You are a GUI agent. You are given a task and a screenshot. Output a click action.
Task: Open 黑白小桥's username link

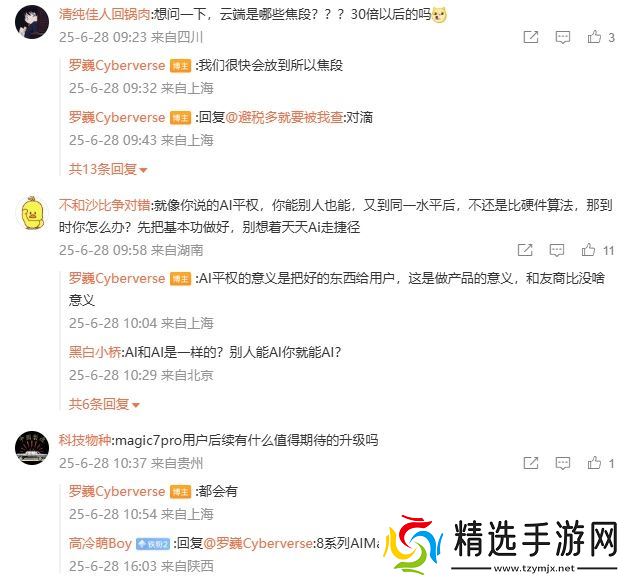click(x=95, y=352)
